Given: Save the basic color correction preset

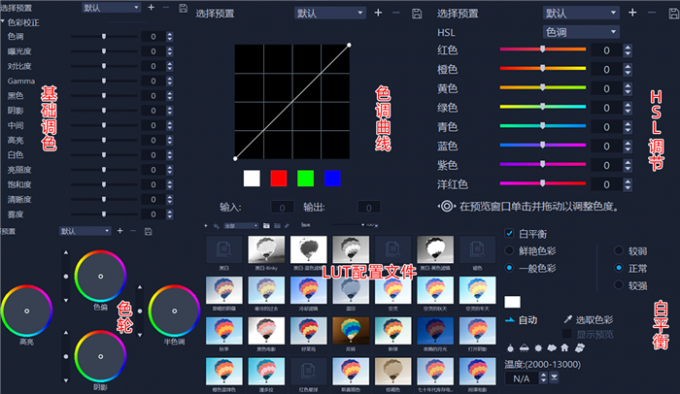Looking at the screenshot, I should (x=183, y=8).
